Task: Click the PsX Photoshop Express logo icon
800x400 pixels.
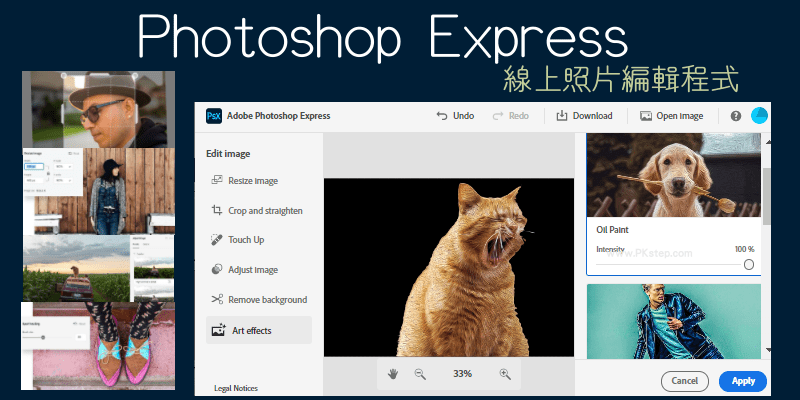Action: pos(214,116)
